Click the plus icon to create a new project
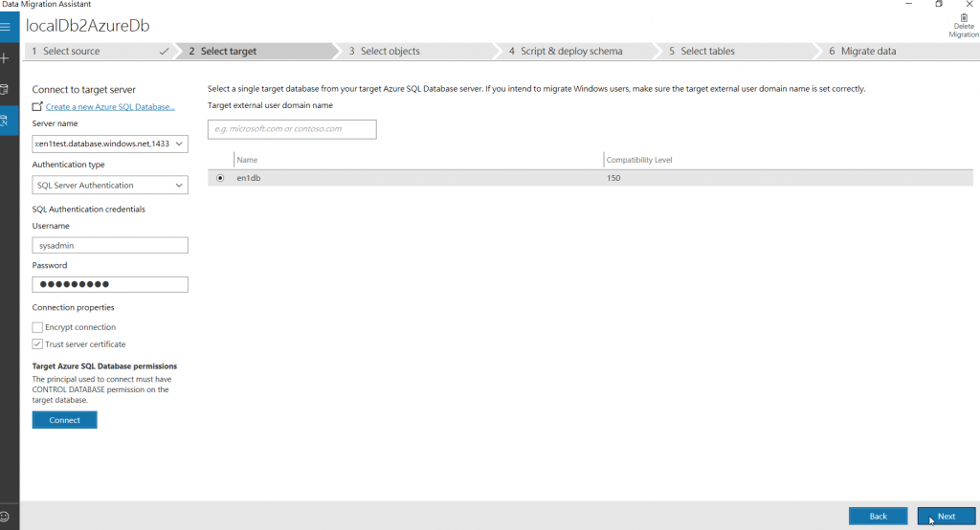 (5, 58)
